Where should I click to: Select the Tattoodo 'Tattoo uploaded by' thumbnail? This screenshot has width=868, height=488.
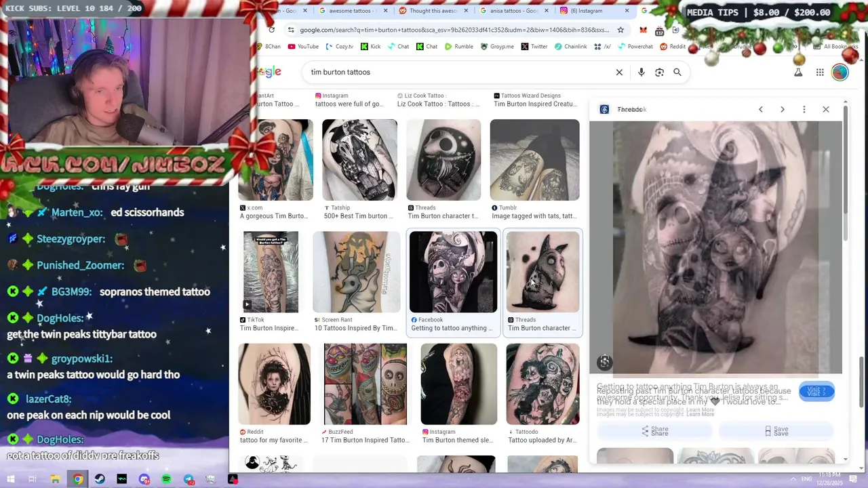(x=542, y=384)
